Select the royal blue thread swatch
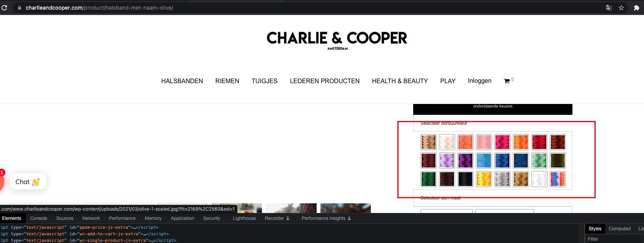Viewport: 644px width, 243px height. (502, 161)
